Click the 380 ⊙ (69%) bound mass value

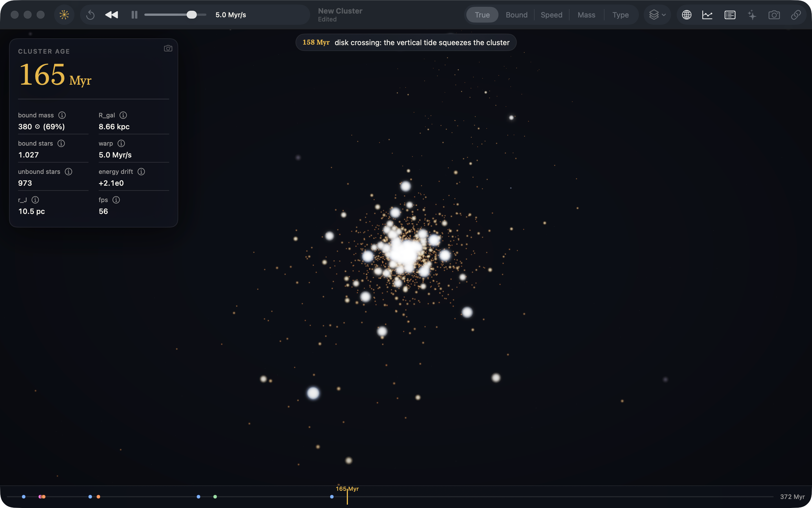(41, 127)
